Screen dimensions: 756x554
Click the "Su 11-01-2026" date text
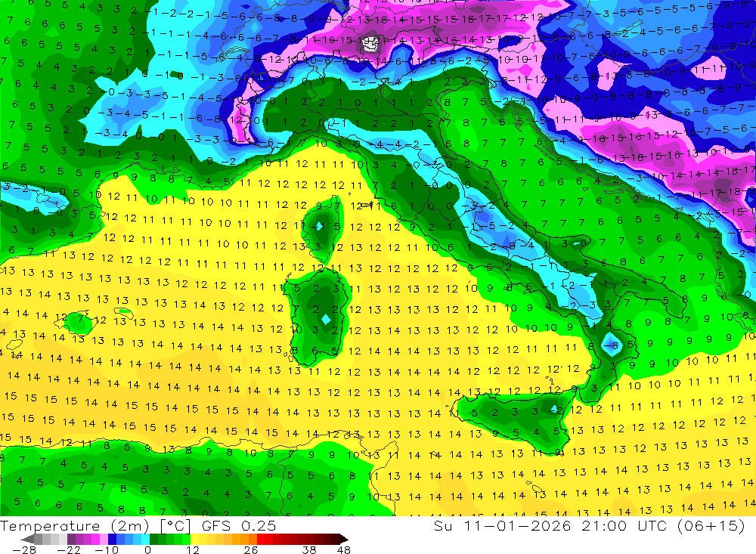503,525
